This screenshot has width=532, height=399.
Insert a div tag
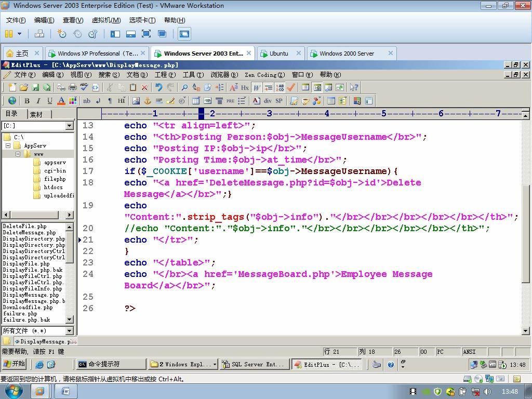[268, 101]
